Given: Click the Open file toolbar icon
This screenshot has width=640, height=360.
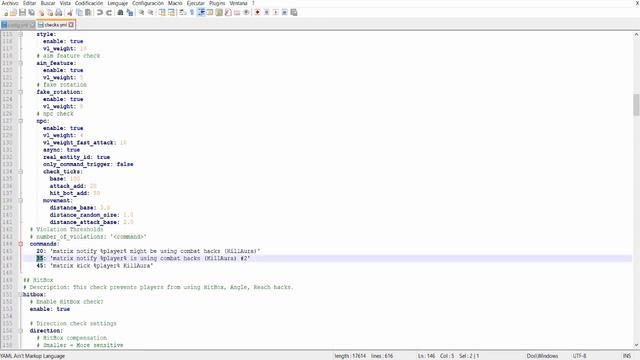Looking at the screenshot, I should tap(13, 13).
